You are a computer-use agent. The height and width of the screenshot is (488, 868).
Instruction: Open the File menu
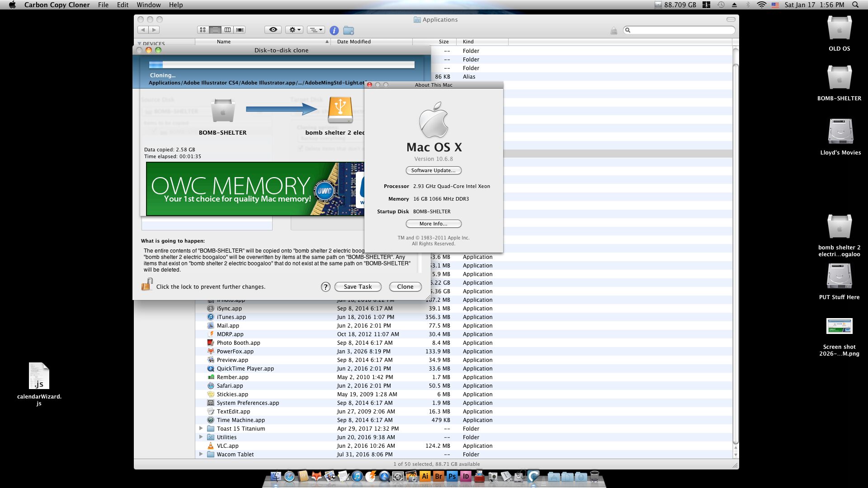click(103, 5)
